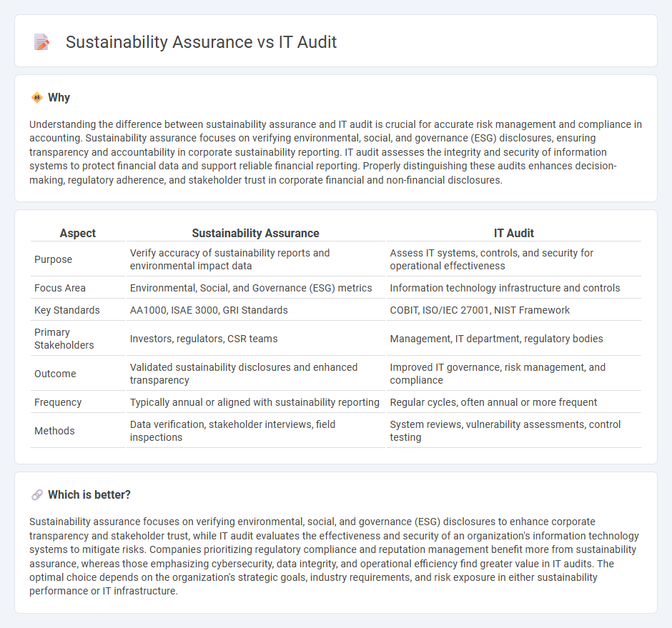Click the orange diamond icon next to Why
This screenshot has height=628, width=672.
37,98
